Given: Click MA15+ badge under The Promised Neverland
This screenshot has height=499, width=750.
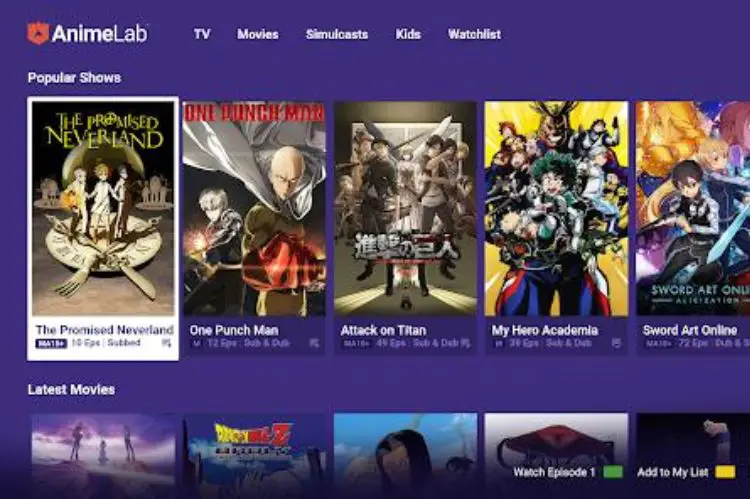Looking at the screenshot, I should pyautogui.click(x=51, y=343).
